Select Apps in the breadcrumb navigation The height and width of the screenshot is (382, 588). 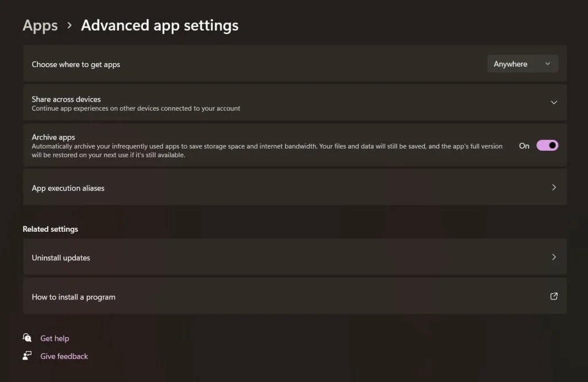click(x=40, y=25)
